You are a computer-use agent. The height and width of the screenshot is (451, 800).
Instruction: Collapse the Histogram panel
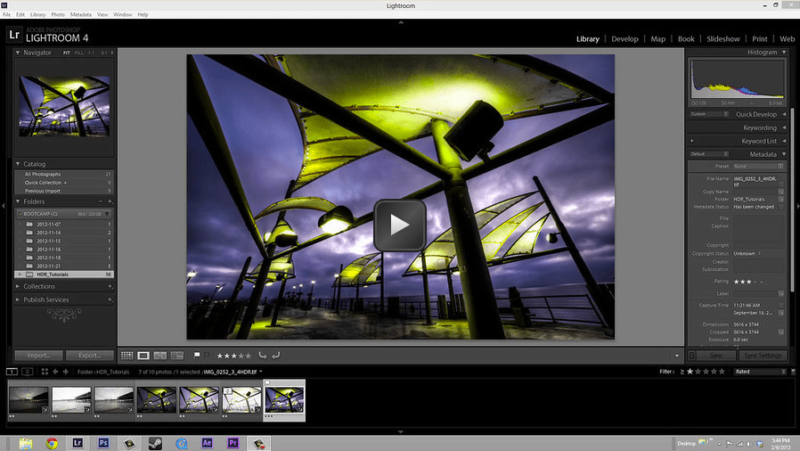point(784,52)
